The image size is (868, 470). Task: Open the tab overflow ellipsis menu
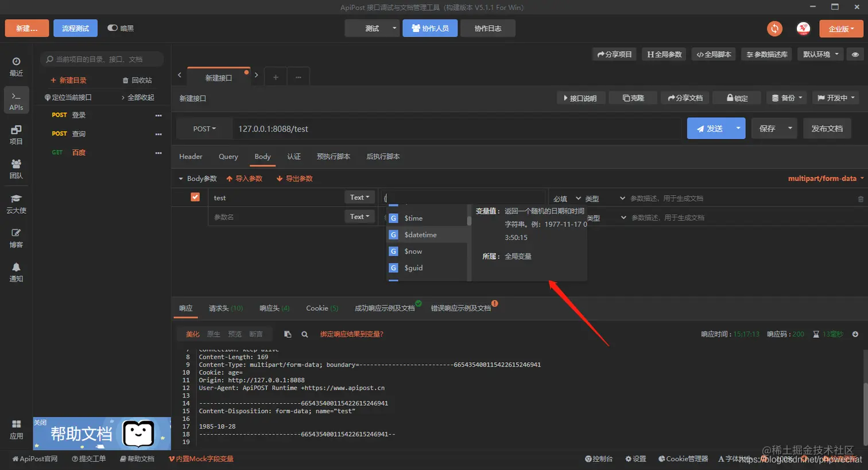[299, 77]
